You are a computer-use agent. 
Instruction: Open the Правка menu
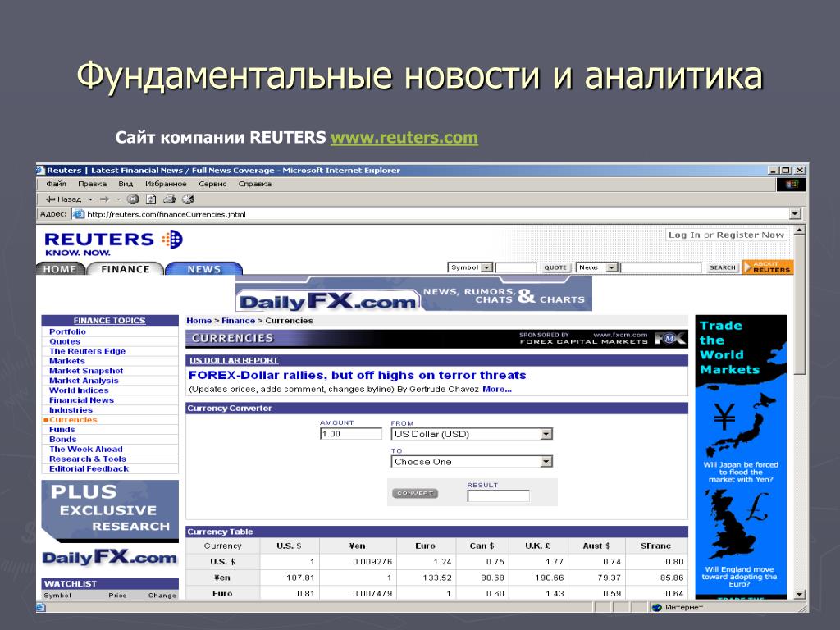pyautogui.click(x=92, y=184)
